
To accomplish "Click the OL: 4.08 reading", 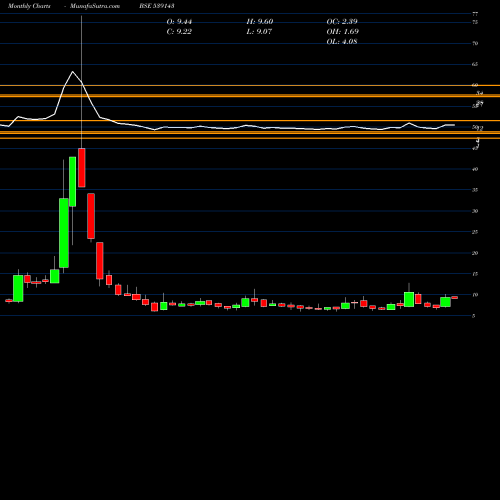I will click(x=342, y=42).
